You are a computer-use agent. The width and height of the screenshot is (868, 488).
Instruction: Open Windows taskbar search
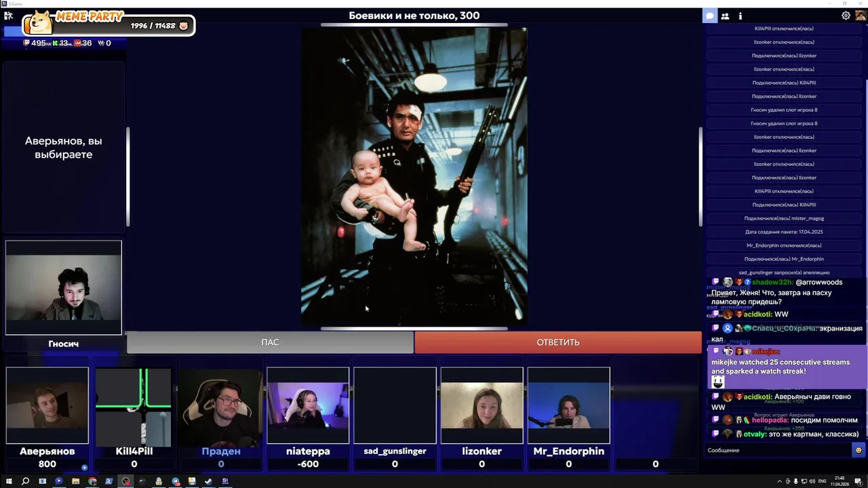tap(25, 481)
